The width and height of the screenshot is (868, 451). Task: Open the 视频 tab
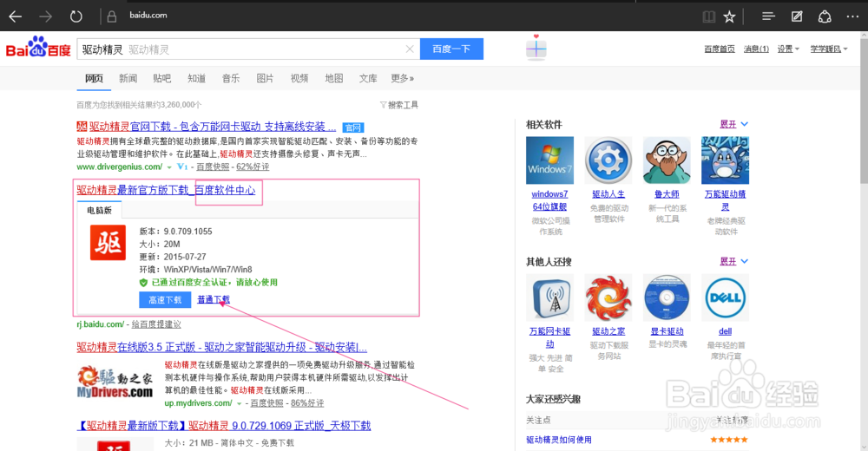coord(299,79)
